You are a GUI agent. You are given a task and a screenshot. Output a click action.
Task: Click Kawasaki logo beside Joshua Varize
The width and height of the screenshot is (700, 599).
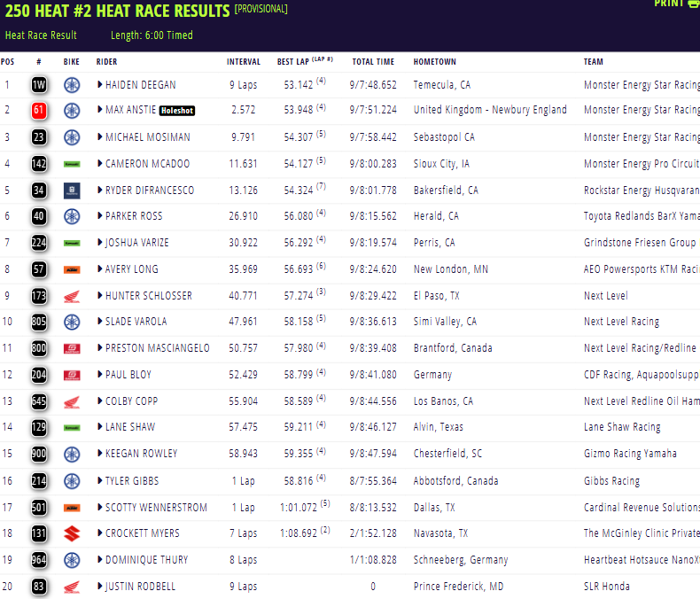[72, 243]
